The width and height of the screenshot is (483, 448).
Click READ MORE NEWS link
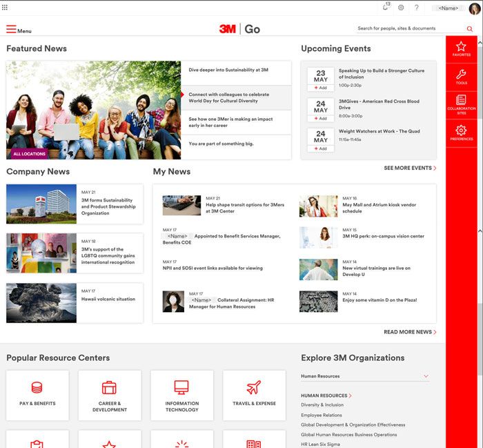[x=410, y=332]
